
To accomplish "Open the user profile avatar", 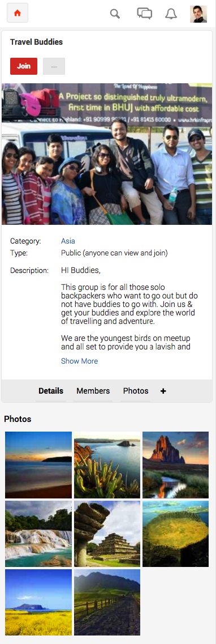I will click(x=198, y=14).
